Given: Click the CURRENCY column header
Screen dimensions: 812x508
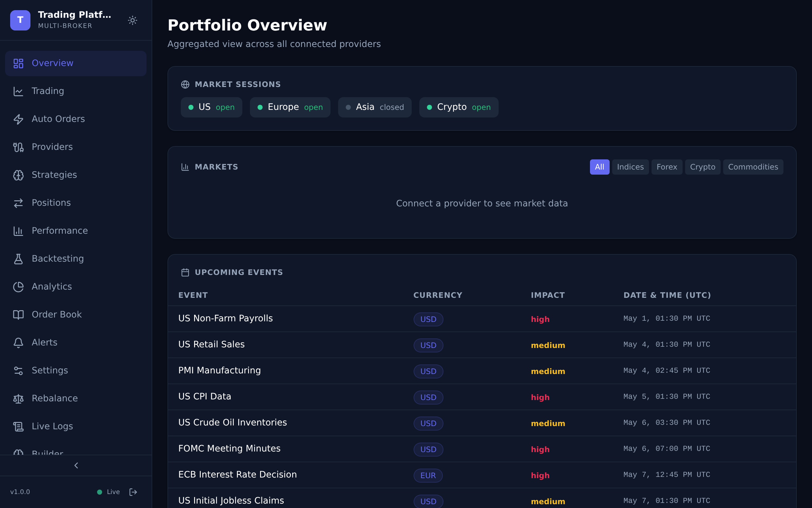Looking at the screenshot, I should pyautogui.click(x=437, y=295).
